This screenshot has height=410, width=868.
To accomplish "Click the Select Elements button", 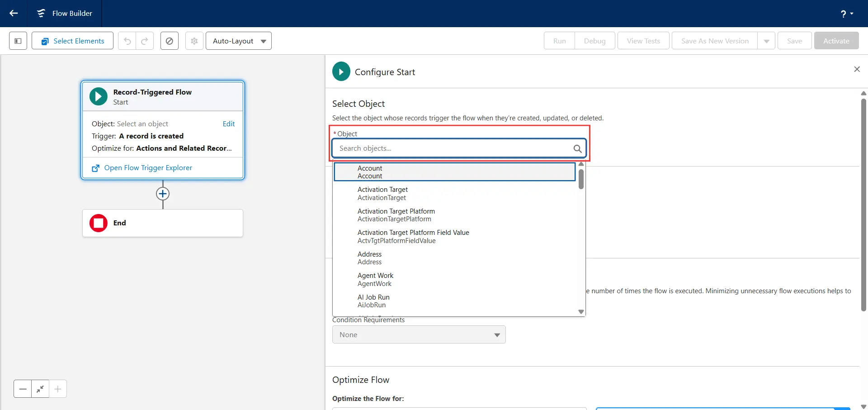I will pyautogui.click(x=72, y=41).
